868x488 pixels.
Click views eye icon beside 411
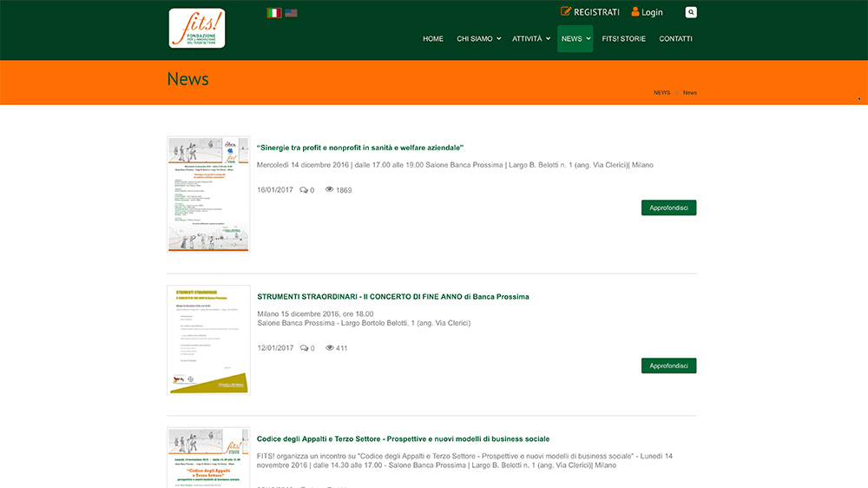[329, 348]
